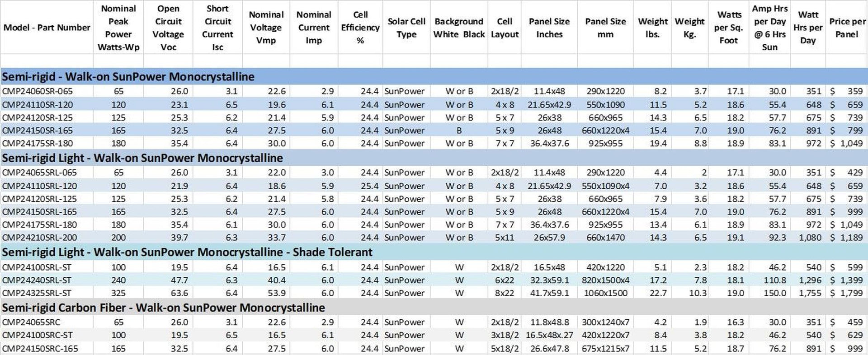Click part number CMP24100SRL-ST
Screen dimensions: 868x355
pos(37,267)
